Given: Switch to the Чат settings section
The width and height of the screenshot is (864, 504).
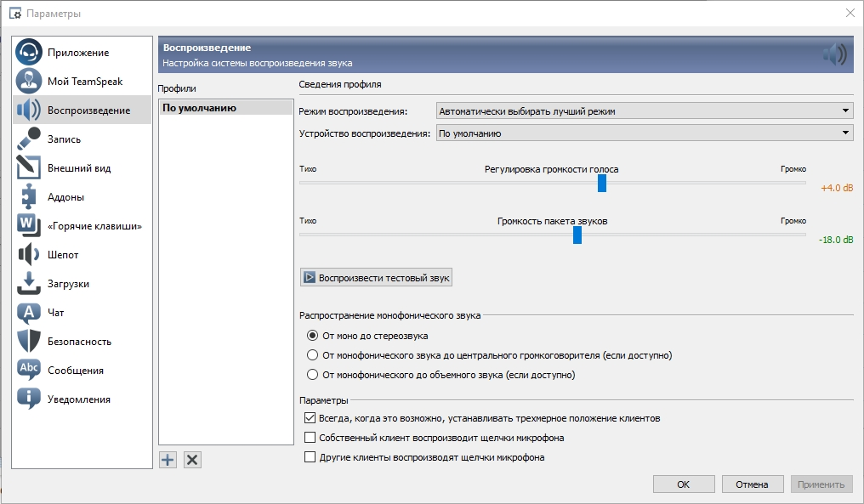Looking at the screenshot, I should (x=56, y=312).
